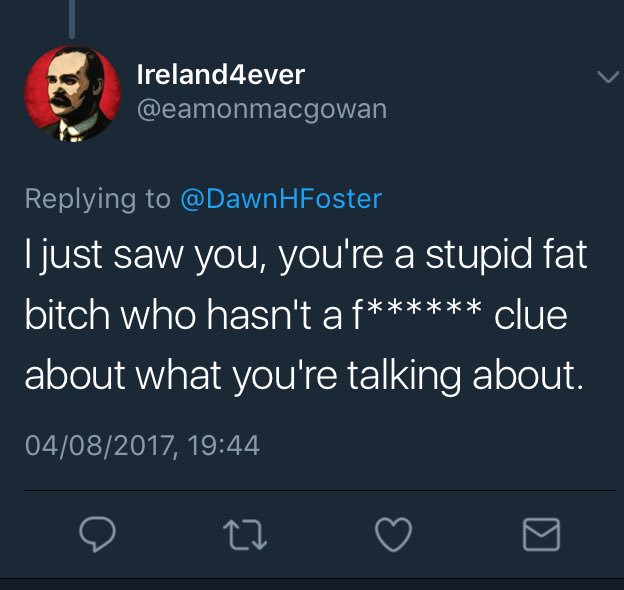Viewport: 624px width, 590px height.
Task: Click the word "stupid" in the tweet
Action: click(478, 255)
